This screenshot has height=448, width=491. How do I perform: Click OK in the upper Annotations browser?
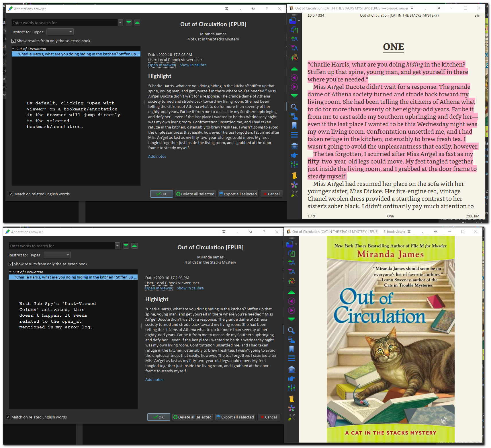pos(162,194)
